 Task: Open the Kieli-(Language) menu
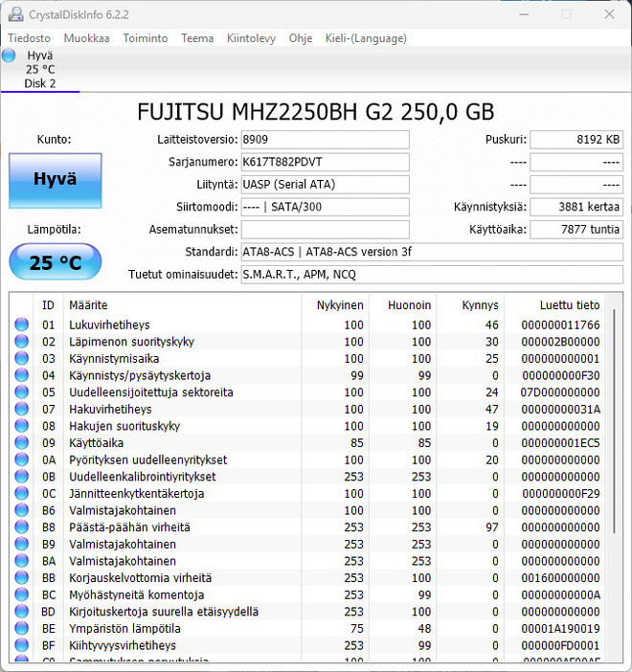pyautogui.click(x=366, y=38)
